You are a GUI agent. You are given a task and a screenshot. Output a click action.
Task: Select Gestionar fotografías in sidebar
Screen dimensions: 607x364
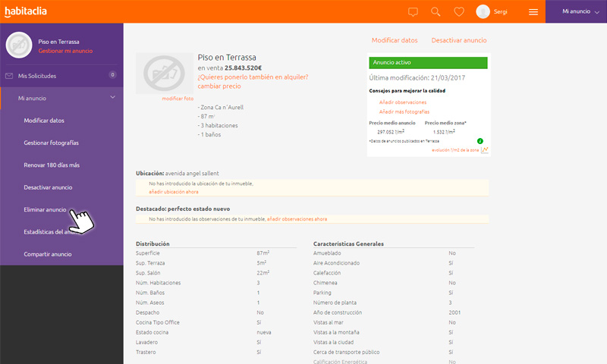pyautogui.click(x=51, y=143)
